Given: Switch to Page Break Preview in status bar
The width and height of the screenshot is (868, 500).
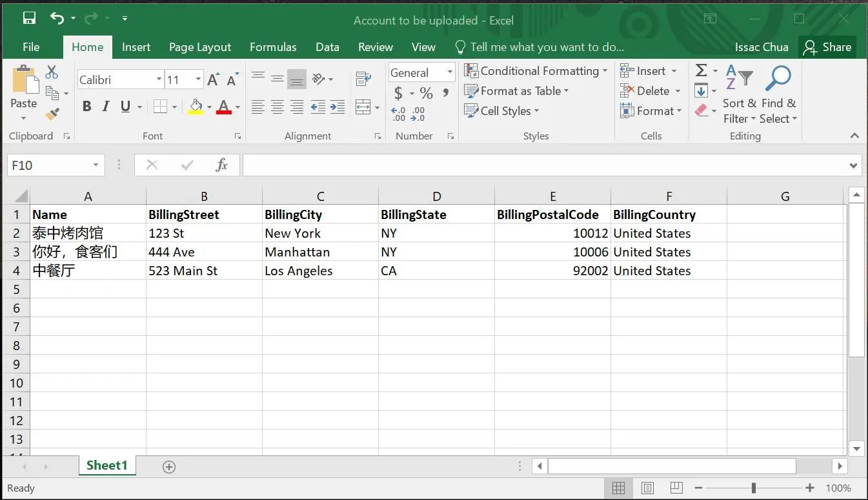Looking at the screenshot, I should pos(676,488).
